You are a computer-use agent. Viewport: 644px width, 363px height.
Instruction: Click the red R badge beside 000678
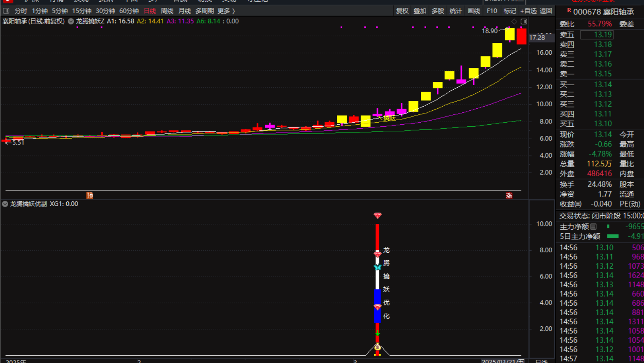(x=569, y=10)
